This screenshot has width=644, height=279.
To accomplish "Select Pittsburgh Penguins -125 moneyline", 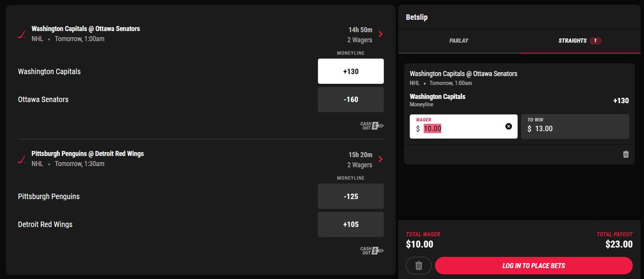I will [350, 196].
